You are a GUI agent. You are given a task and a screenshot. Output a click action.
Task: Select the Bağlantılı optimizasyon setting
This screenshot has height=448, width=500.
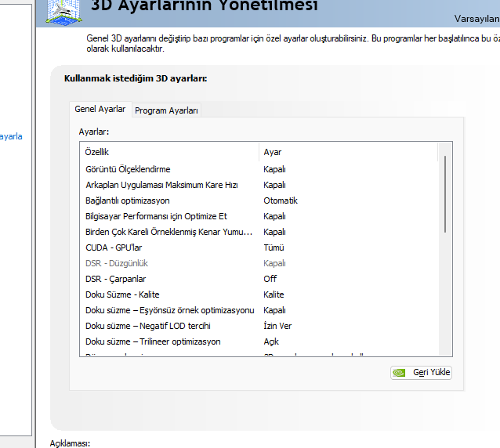coord(259,201)
